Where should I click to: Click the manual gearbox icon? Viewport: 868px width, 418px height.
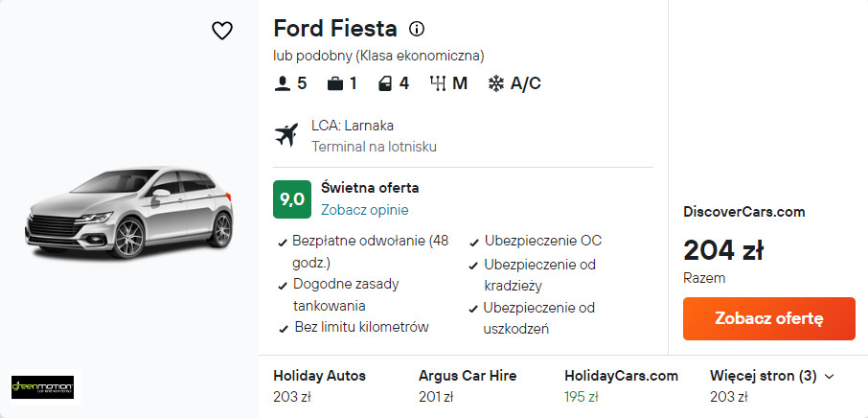pos(439,83)
